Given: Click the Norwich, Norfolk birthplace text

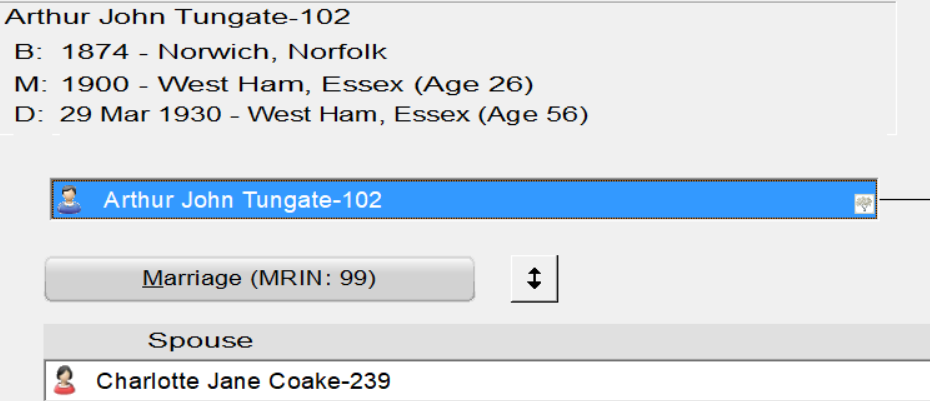Looking at the screenshot, I should (272, 52).
